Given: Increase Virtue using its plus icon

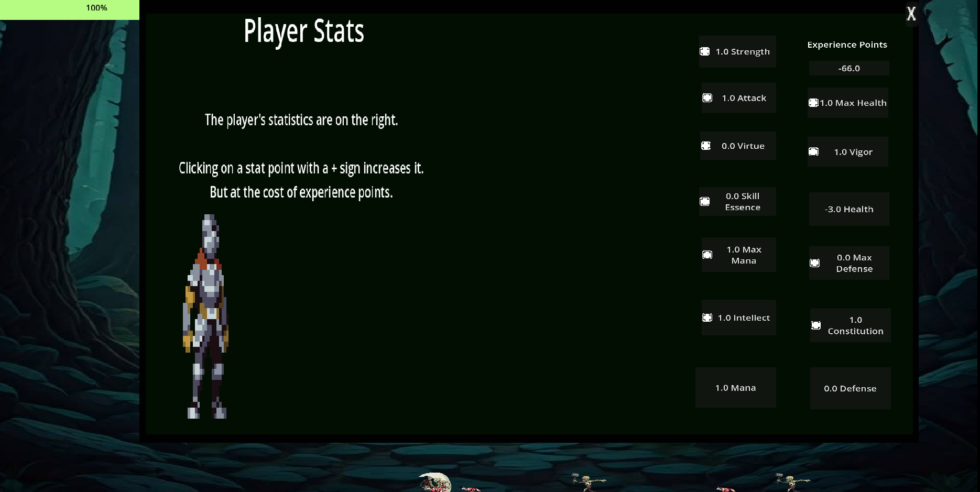Looking at the screenshot, I should pos(706,146).
